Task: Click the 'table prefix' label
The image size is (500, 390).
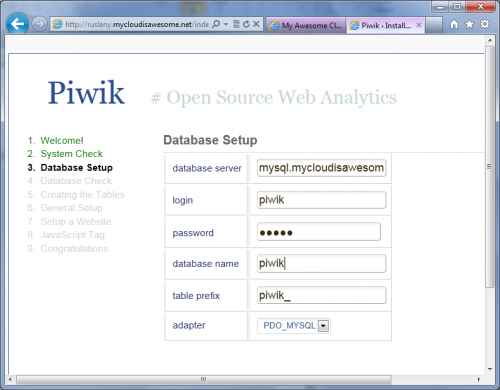Action: pyautogui.click(x=196, y=296)
